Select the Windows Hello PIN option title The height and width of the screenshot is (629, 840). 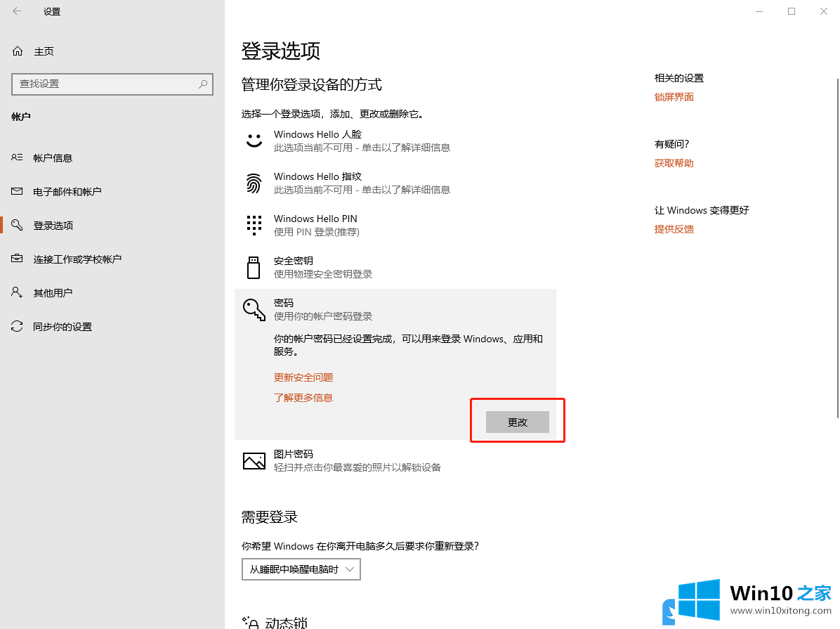pos(315,219)
